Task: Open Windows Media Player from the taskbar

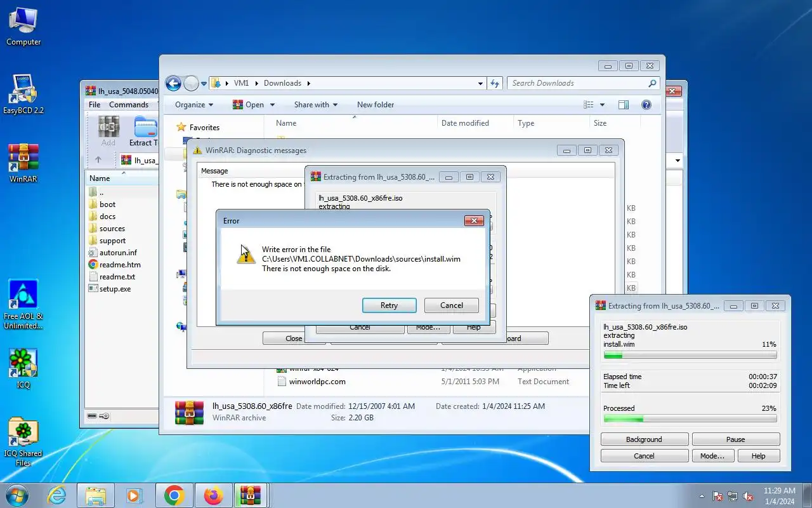Action: (134, 495)
